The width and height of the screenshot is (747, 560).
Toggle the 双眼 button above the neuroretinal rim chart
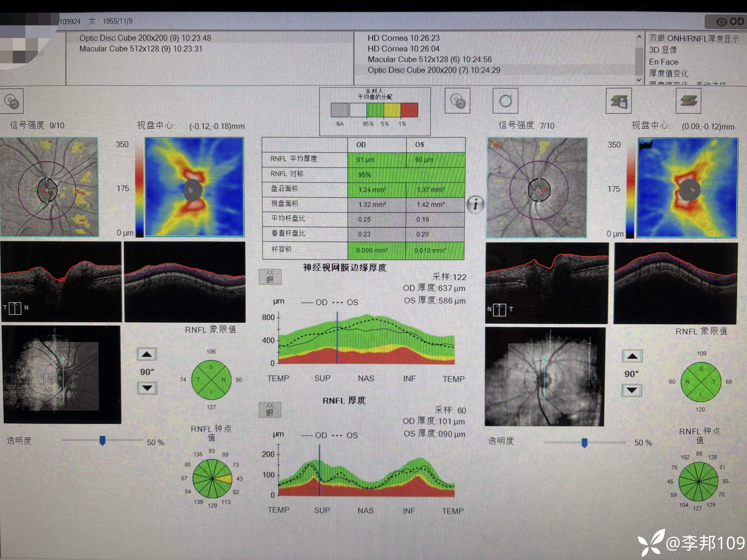pyautogui.click(x=270, y=276)
